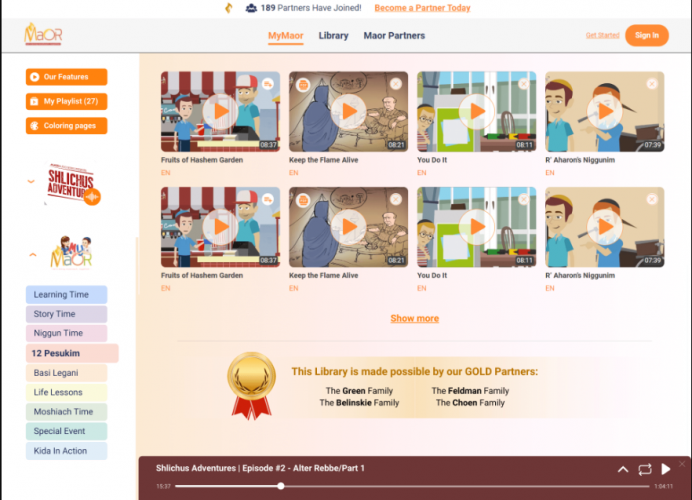Remove bottom-row You Do It with X
Screen dimensions: 692x500
pyautogui.click(x=524, y=199)
